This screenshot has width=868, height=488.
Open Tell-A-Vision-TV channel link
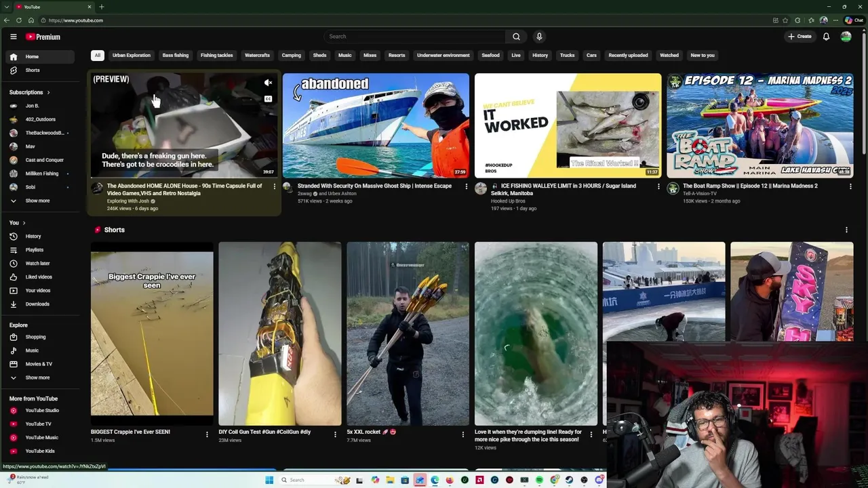(701, 194)
